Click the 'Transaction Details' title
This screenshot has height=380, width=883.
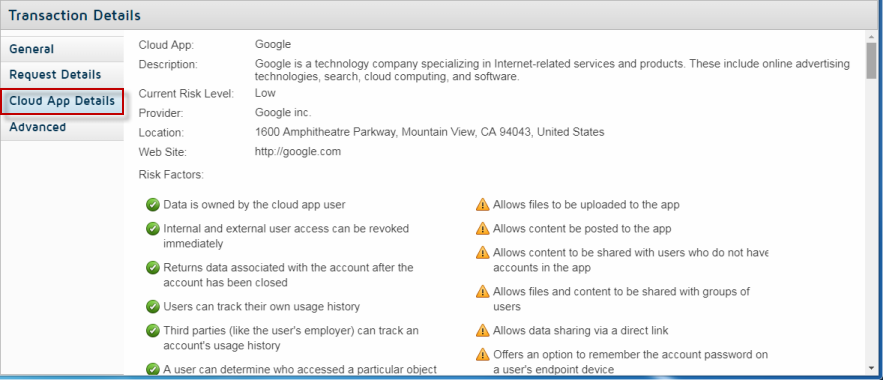[x=74, y=15]
